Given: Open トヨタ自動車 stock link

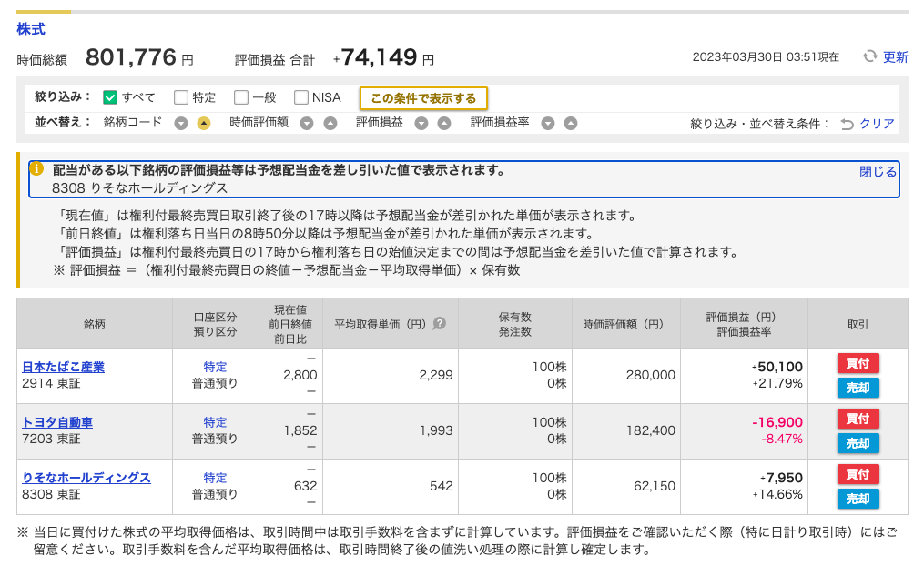Looking at the screenshot, I should (x=57, y=422).
